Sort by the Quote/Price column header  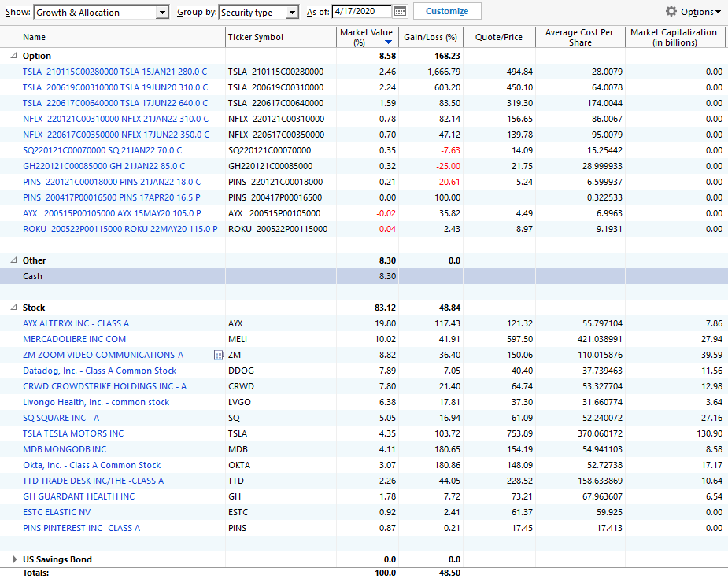click(499, 37)
